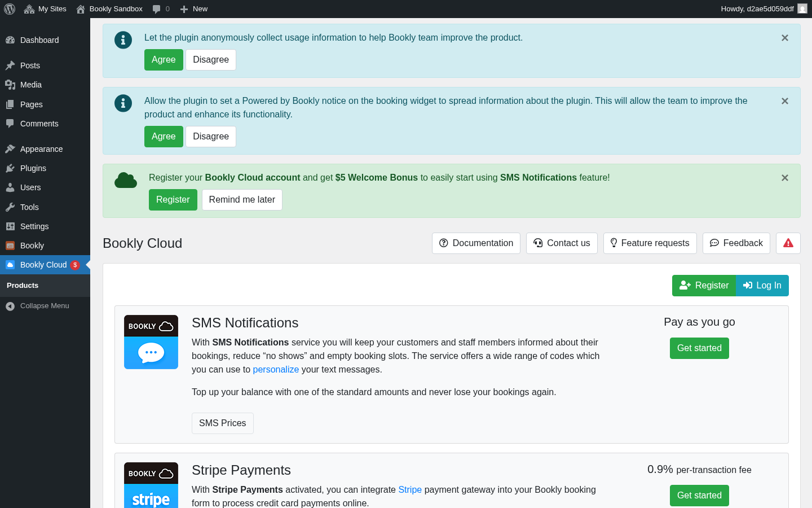Dismiss the usage information notice
Image resolution: width=812 pixels, height=508 pixels.
tap(785, 38)
